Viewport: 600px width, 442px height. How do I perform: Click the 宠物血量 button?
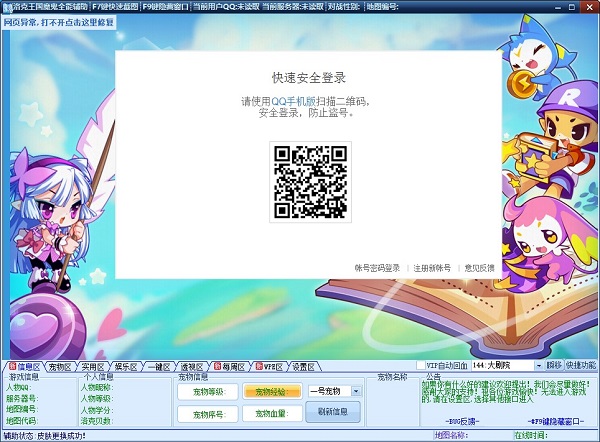coord(272,414)
